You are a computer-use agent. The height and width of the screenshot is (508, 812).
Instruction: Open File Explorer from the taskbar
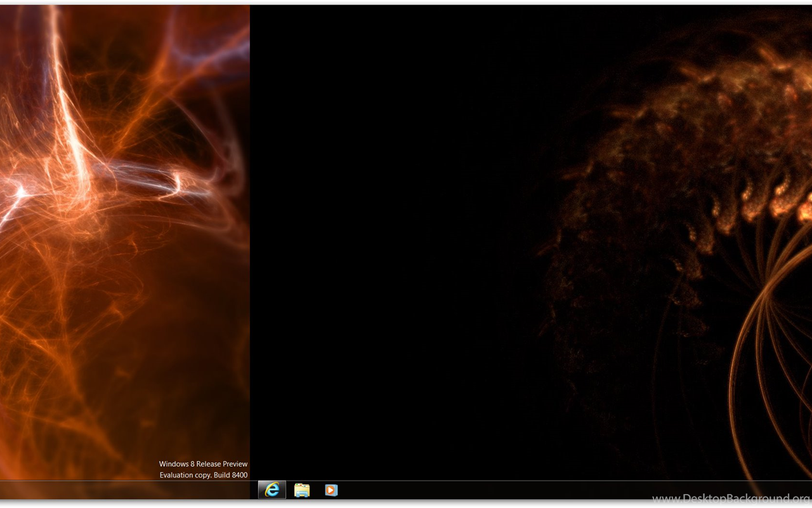pos(302,490)
